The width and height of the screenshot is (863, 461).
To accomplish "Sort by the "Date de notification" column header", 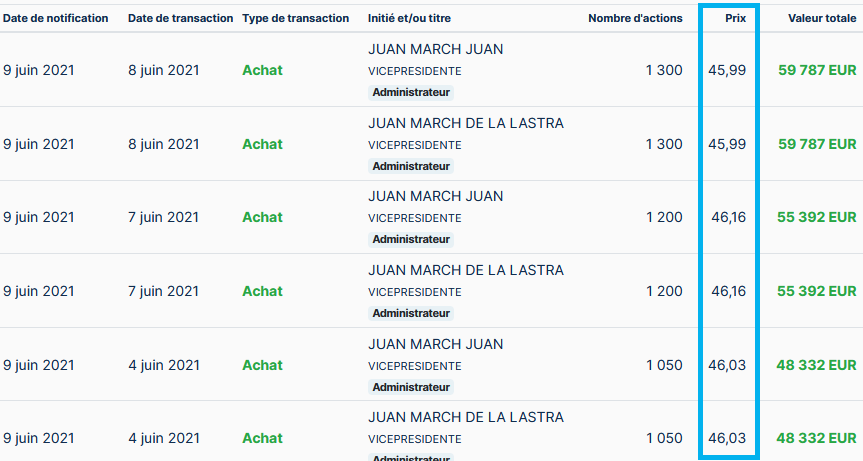I will 55,18.
